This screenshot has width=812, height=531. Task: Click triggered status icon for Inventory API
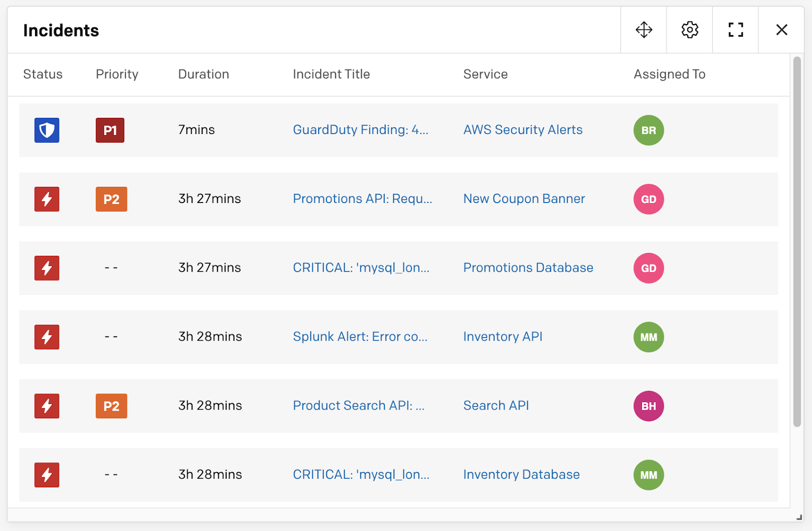coord(47,337)
